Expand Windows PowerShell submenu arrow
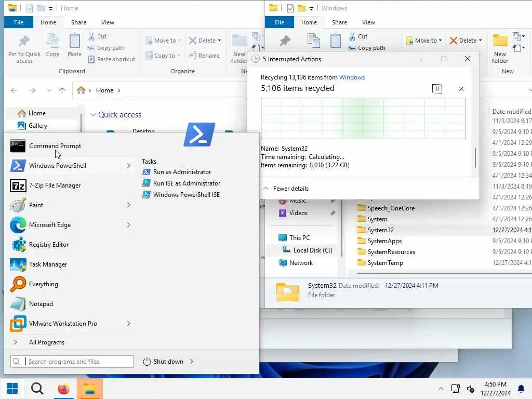Image resolution: width=532 pixels, height=399 pixels. 129,166
